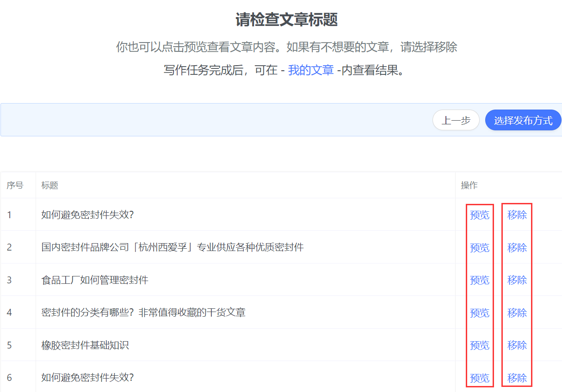562x392 pixels.
Task: Remove article number 6 from list
Action: [x=517, y=378]
